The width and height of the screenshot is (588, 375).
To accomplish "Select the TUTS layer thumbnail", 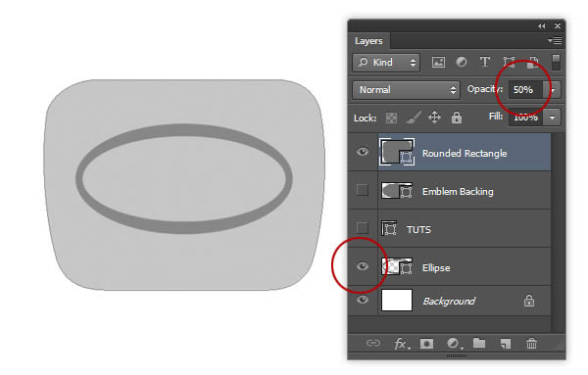I will (389, 228).
